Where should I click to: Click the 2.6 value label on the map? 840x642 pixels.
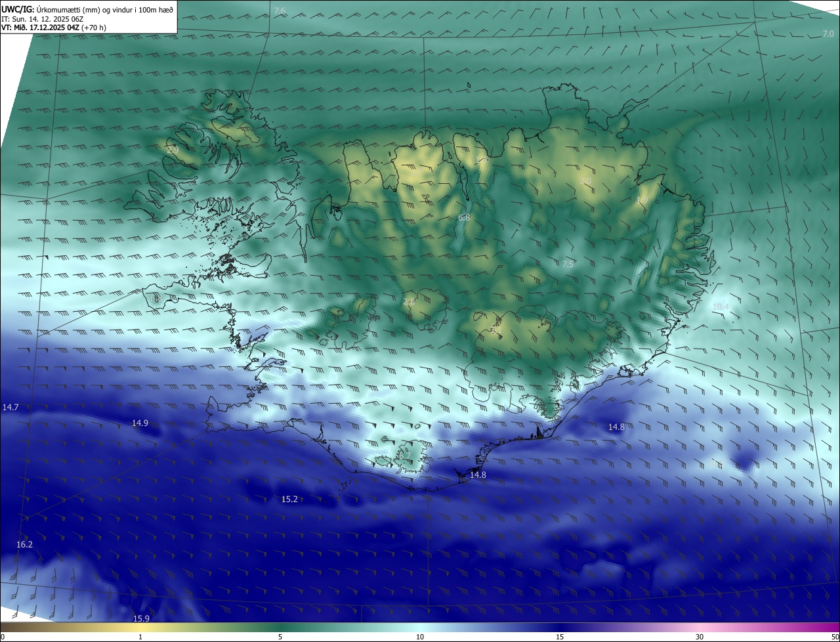(409, 302)
